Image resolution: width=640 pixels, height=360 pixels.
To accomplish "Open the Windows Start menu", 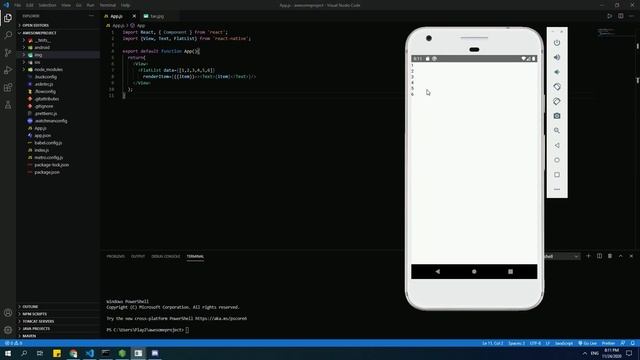I will point(8,353).
